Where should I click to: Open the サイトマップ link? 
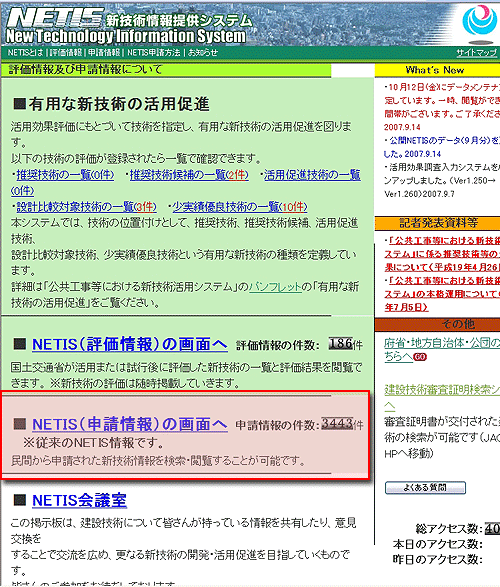coord(476,53)
